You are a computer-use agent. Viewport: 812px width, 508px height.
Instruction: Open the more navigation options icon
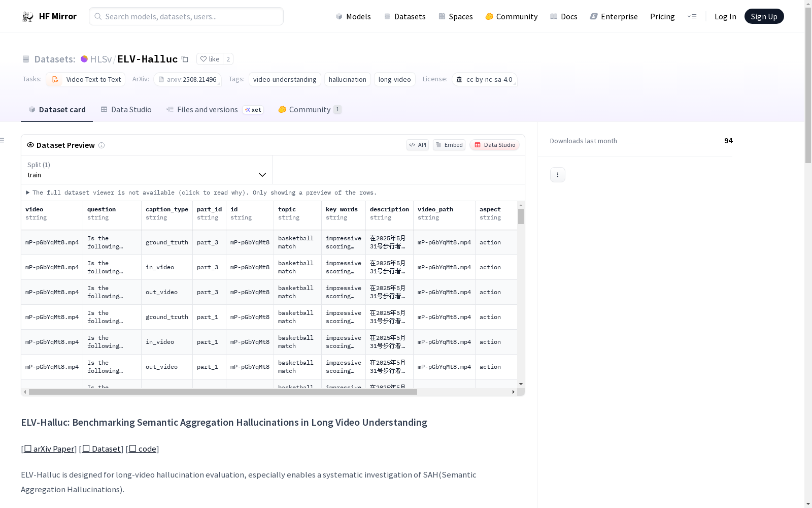pyautogui.click(x=692, y=16)
